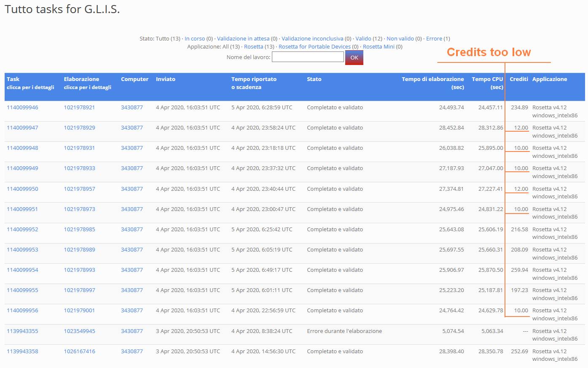Open task 1140099946 details

pos(22,107)
